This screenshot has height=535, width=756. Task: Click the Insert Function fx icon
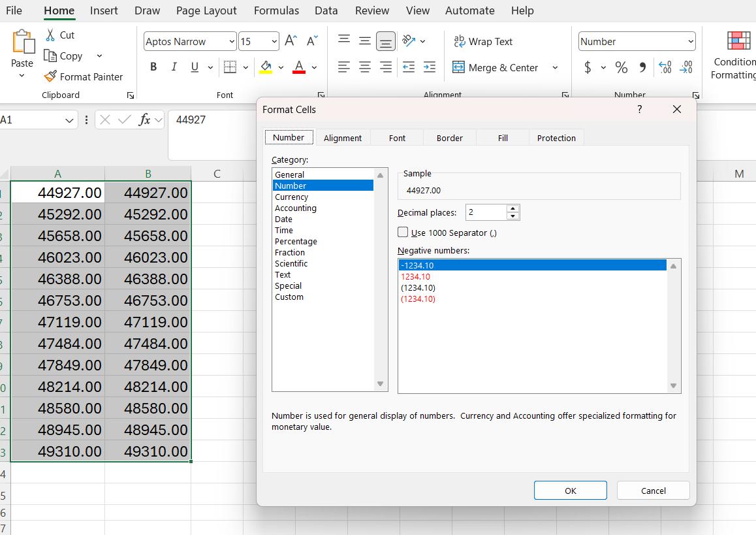click(x=144, y=120)
